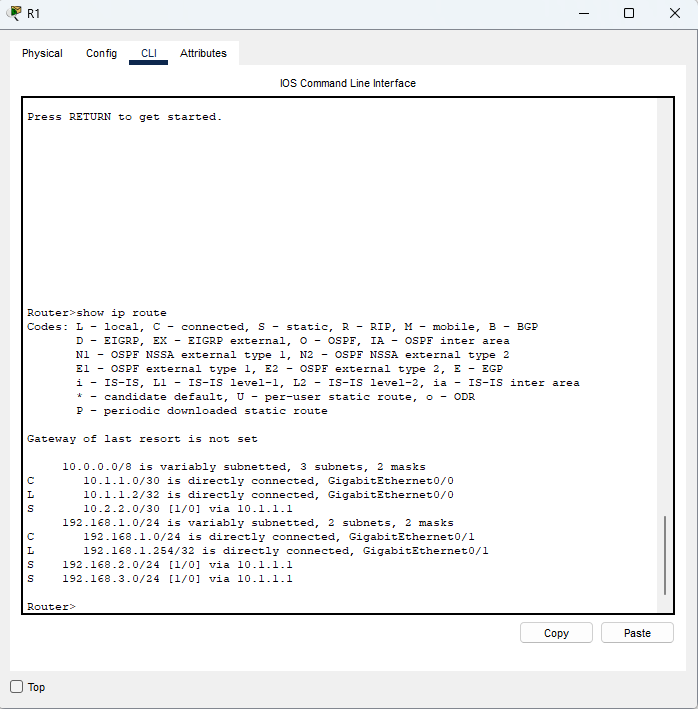Select the CLI tab
This screenshot has height=709, width=698.
(148, 53)
